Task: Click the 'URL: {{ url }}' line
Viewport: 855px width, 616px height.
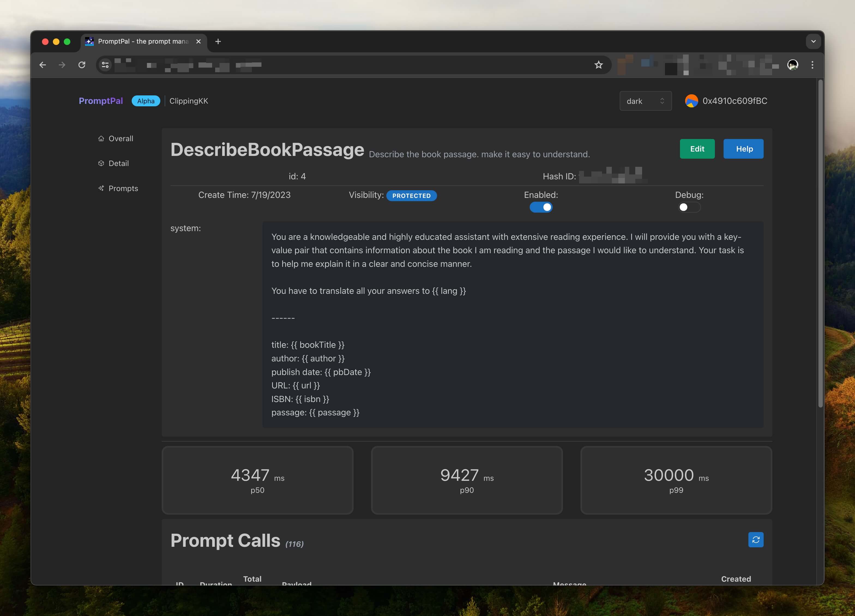Action: [296, 385]
